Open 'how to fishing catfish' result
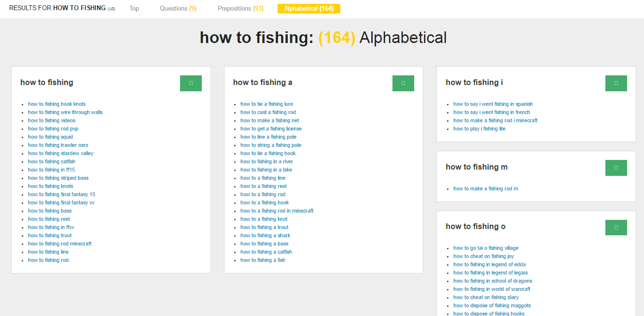 pyautogui.click(x=52, y=161)
